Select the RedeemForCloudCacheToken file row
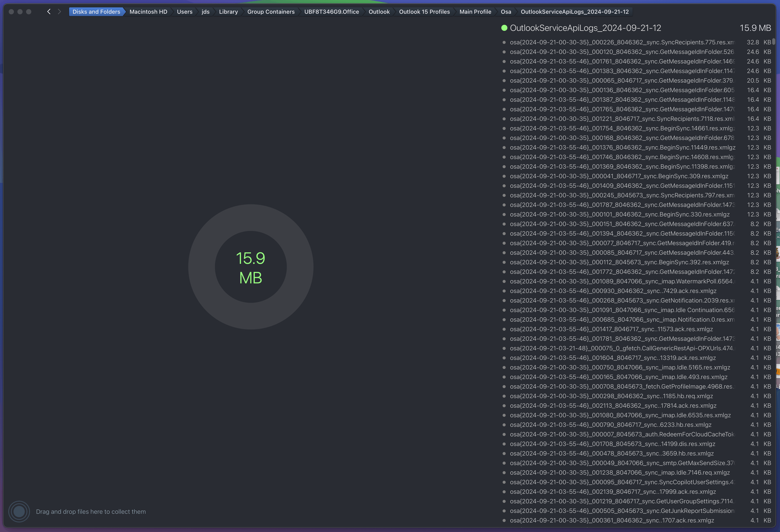 pos(622,434)
